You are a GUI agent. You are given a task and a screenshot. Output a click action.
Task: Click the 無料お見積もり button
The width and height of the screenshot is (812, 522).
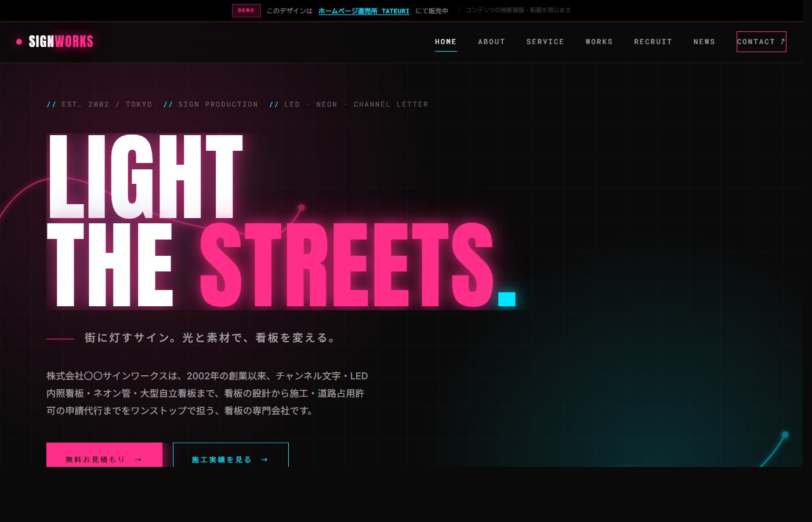pos(104,455)
